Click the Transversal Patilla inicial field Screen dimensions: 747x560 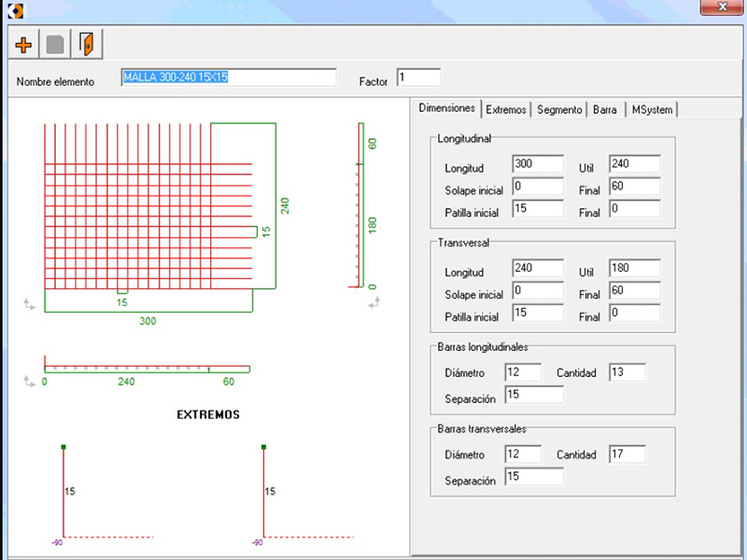[x=538, y=313]
